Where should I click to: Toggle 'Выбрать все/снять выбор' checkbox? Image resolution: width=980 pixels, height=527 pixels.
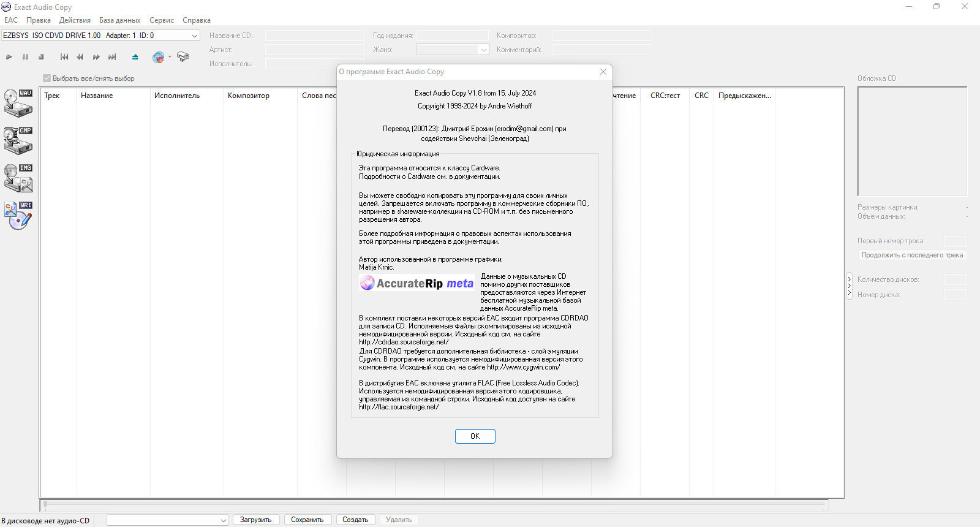coord(47,78)
